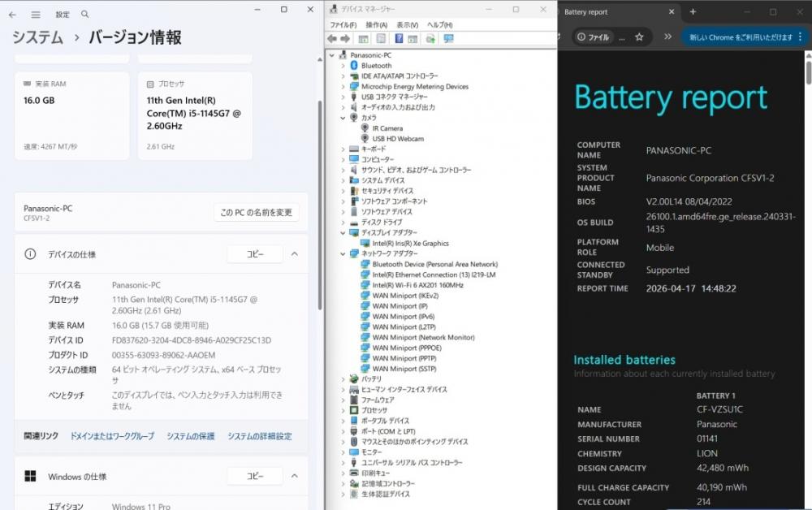Click the この PC の名前を変更 button

coord(256,213)
